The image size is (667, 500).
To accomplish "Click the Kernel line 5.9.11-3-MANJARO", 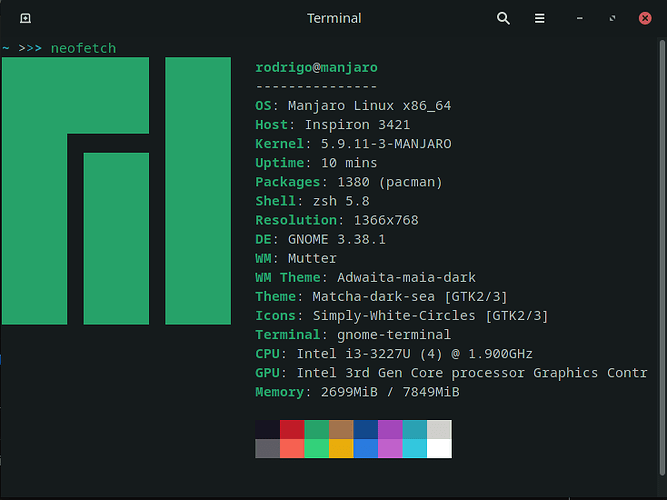I will [x=353, y=144].
